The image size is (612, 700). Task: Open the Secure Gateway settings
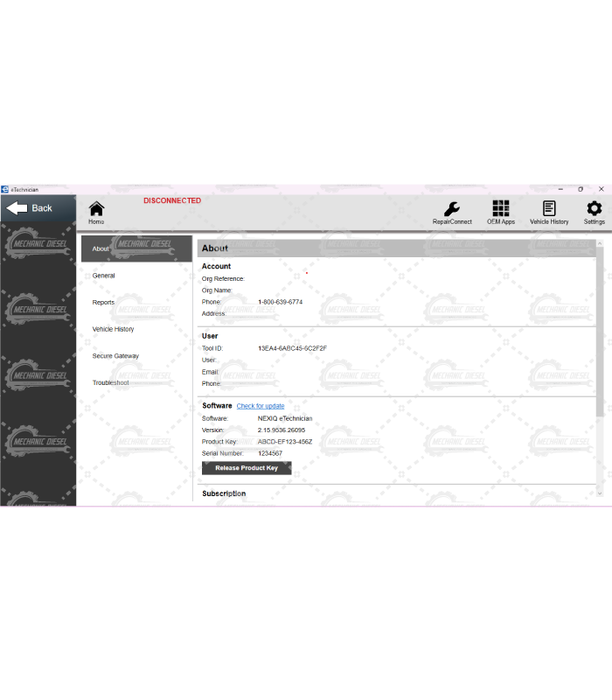click(x=115, y=356)
